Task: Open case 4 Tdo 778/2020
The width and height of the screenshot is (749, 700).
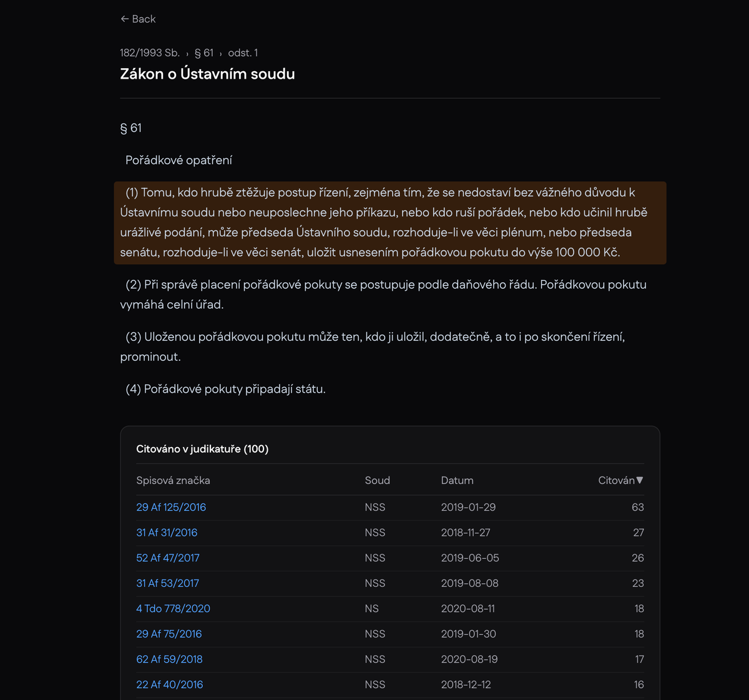Action: pos(173,608)
